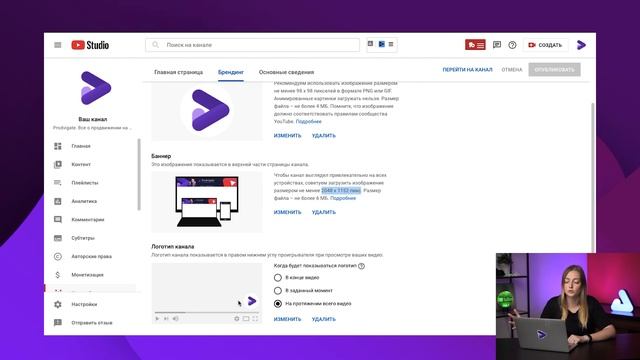Switch to Главная страница tab

point(178,72)
